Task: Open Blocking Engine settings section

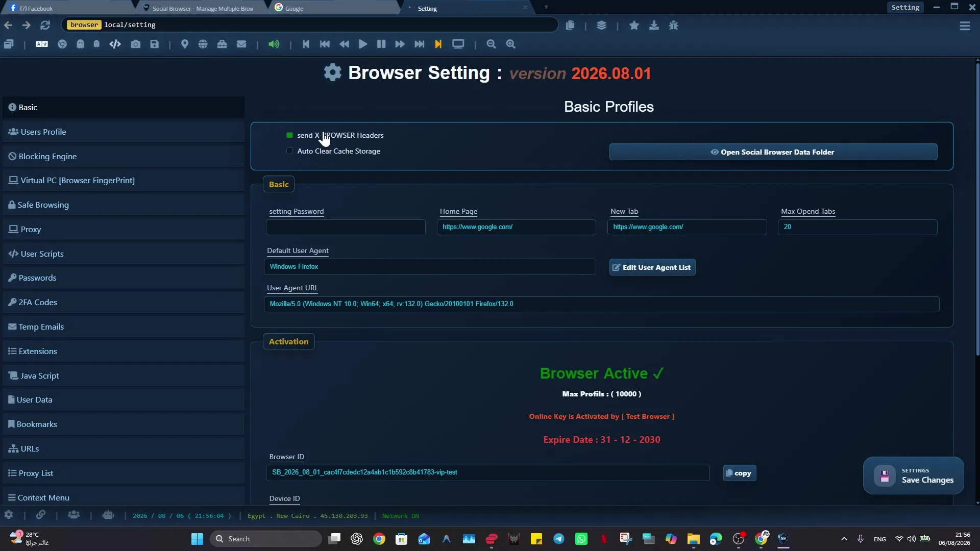Action: [124, 156]
